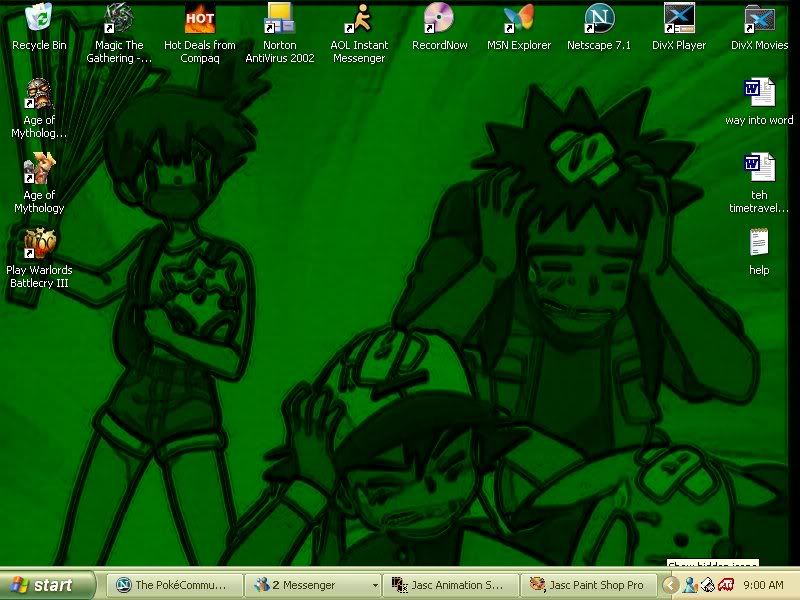Viewport: 800px width, 600px height.
Task: Switch to Jasc Animation S... taskbar button
Action: [450, 585]
